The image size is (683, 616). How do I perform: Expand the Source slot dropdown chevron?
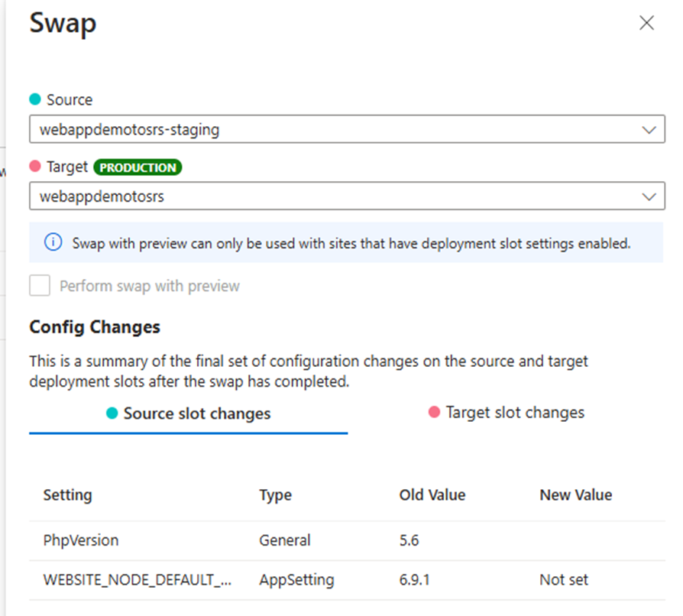(x=649, y=130)
